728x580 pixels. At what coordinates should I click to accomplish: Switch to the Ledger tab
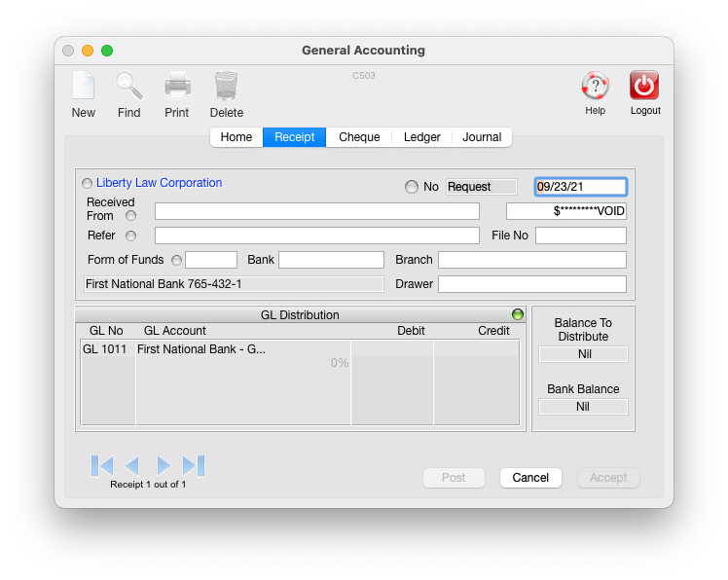tap(422, 137)
